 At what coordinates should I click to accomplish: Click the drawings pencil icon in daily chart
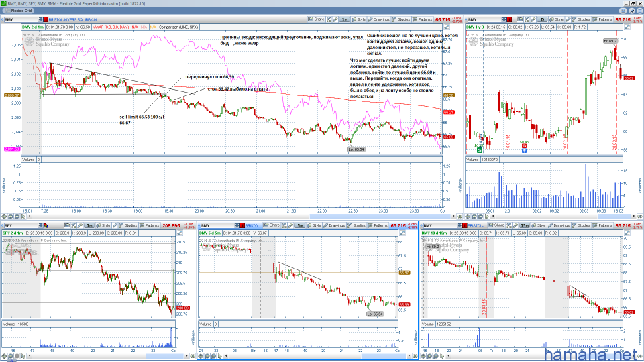click(568, 19)
